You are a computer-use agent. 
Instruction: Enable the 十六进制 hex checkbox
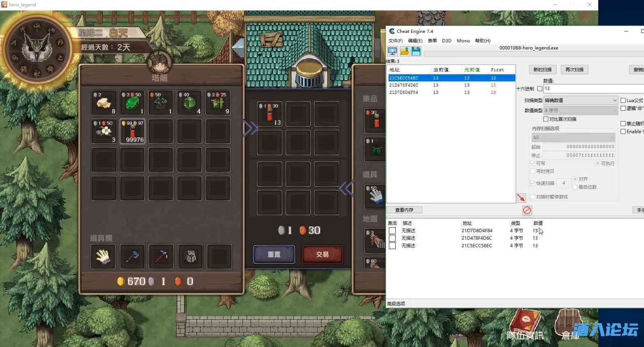point(540,89)
